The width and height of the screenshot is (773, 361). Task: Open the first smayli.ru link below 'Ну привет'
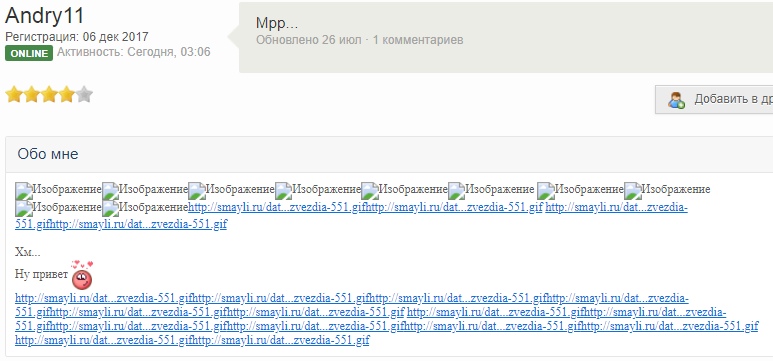(x=104, y=298)
